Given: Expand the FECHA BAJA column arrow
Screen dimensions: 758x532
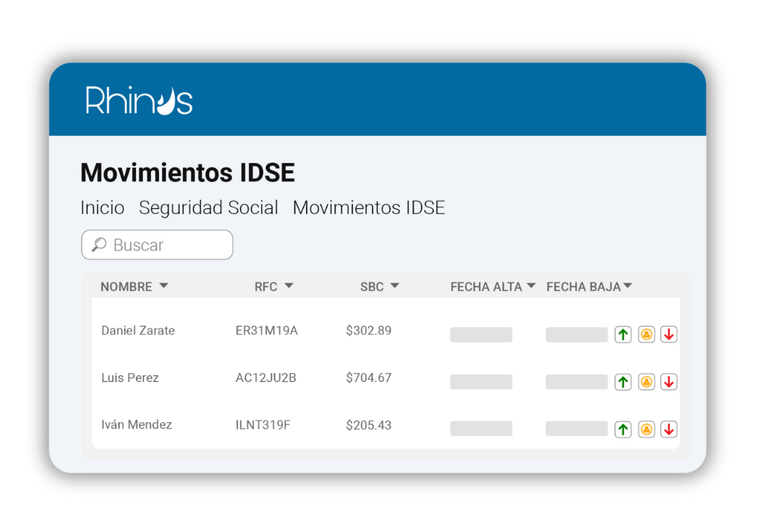Looking at the screenshot, I should [x=628, y=286].
